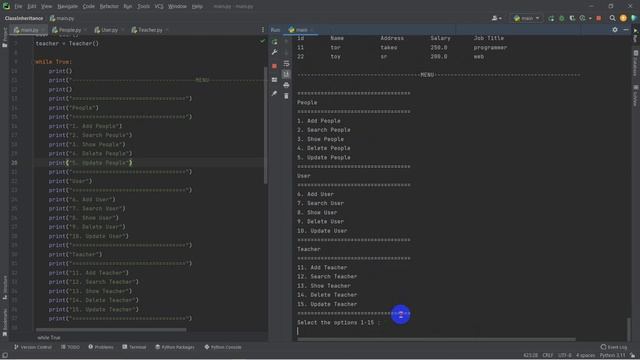This screenshot has height=360, width=640.
Task: Open Problems tool window
Action: point(101,347)
